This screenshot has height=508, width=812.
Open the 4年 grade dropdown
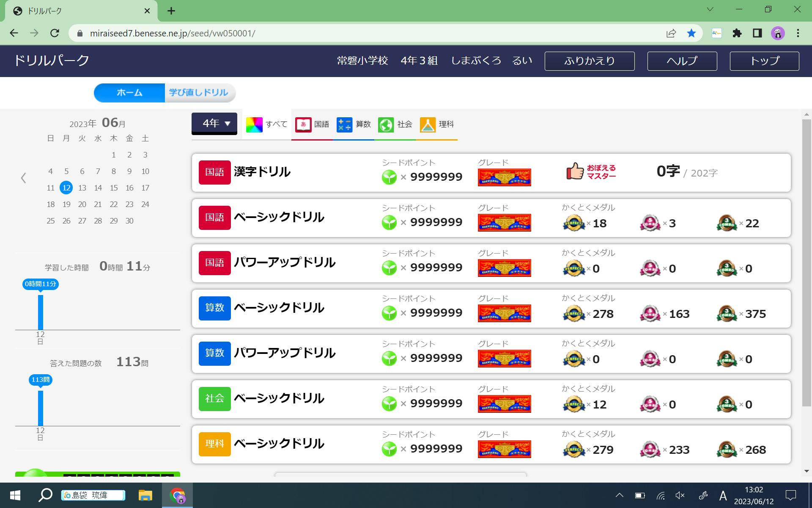(214, 123)
